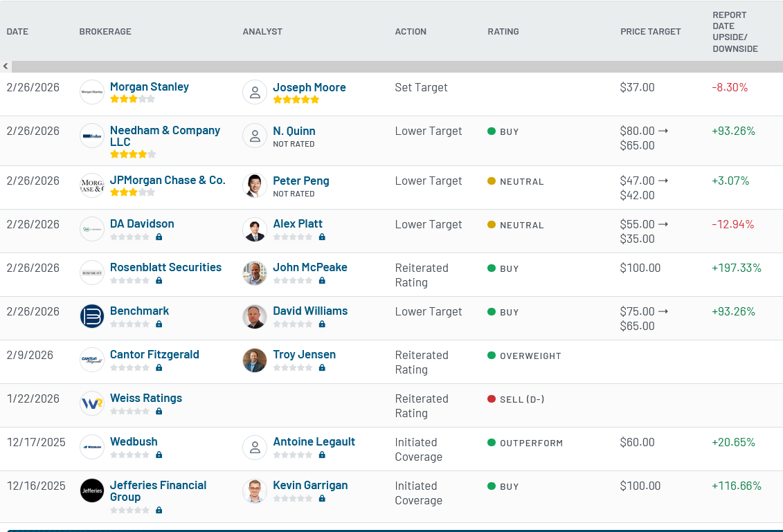
Task: Click lock icon under David Williams
Action: (x=322, y=324)
